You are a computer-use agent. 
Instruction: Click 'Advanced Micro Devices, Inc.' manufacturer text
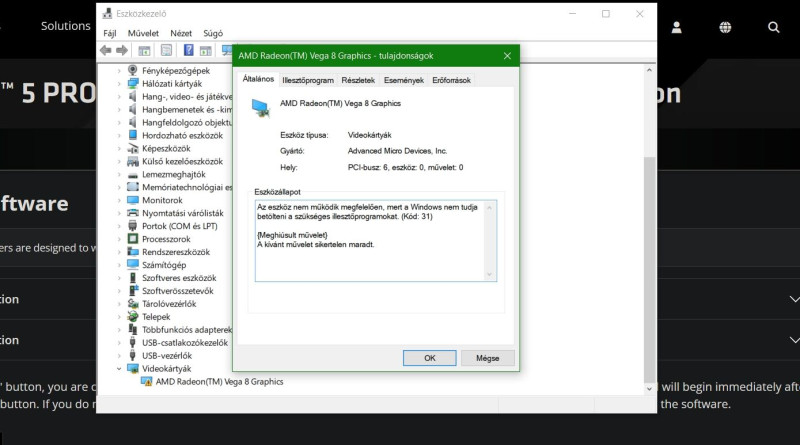click(x=397, y=151)
